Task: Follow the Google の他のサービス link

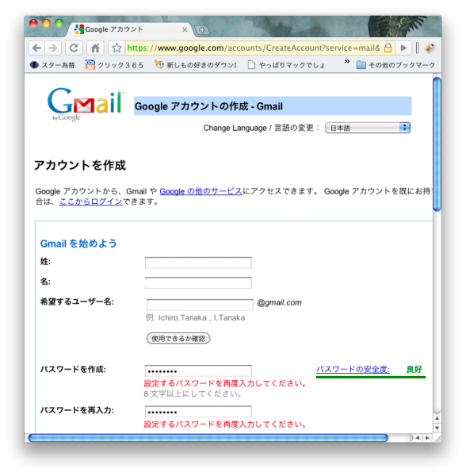Action: tap(201, 191)
